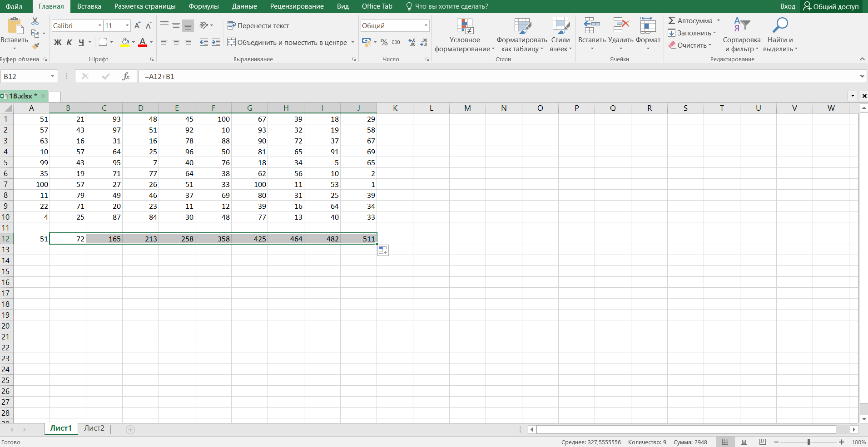Open the font size dropdown

[127, 25]
